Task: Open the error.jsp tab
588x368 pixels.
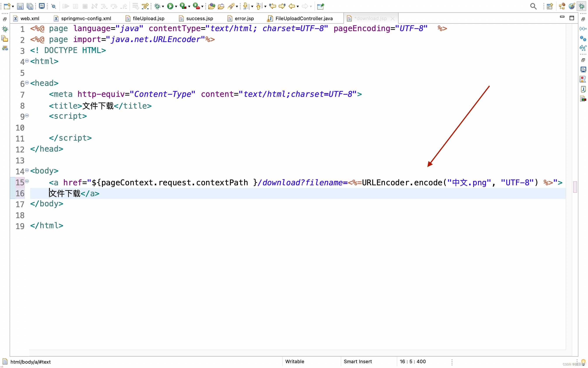Action: point(241,18)
